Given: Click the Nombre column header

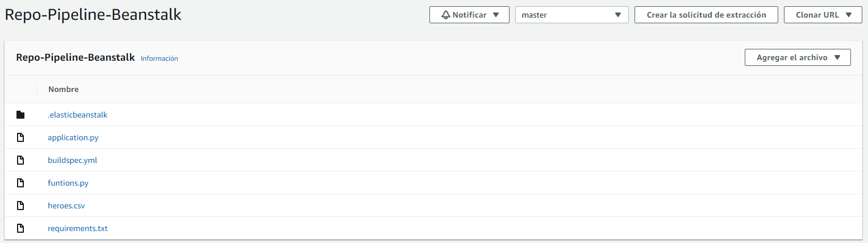Looking at the screenshot, I should [x=63, y=89].
